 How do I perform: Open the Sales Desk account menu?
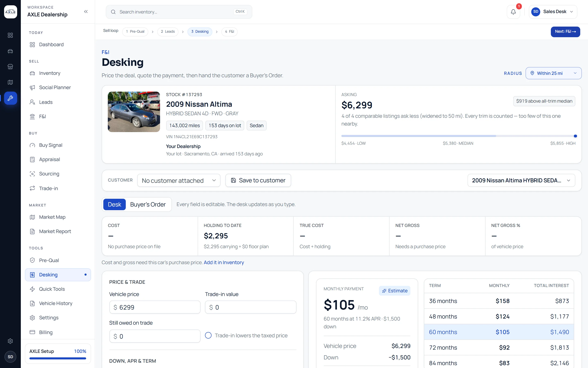click(553, 12)
